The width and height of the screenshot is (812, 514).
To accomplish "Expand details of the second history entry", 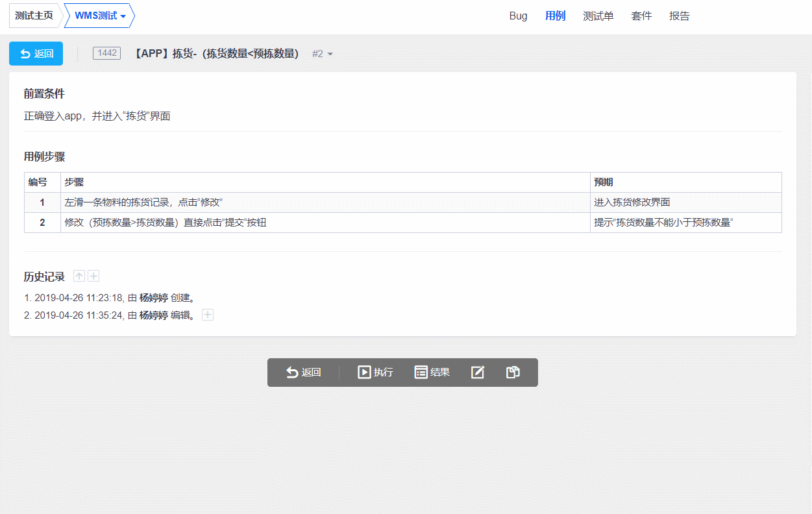I will tap(208, 315).
